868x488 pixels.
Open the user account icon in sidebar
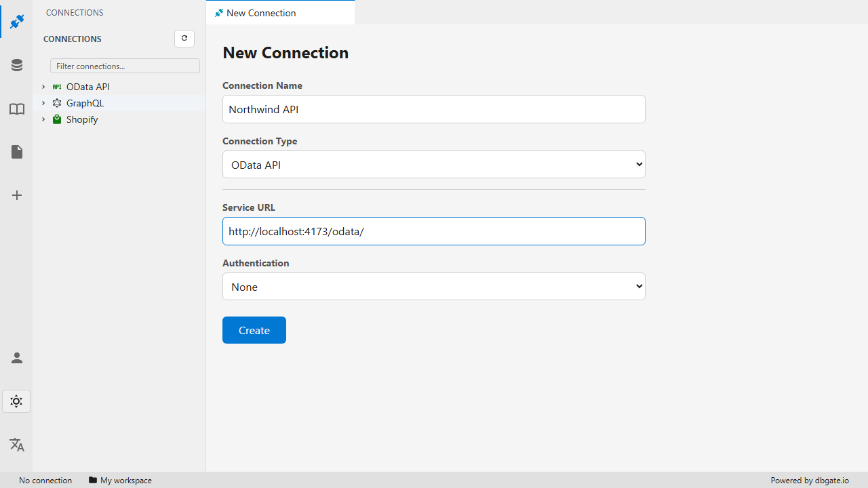(17, 358)
